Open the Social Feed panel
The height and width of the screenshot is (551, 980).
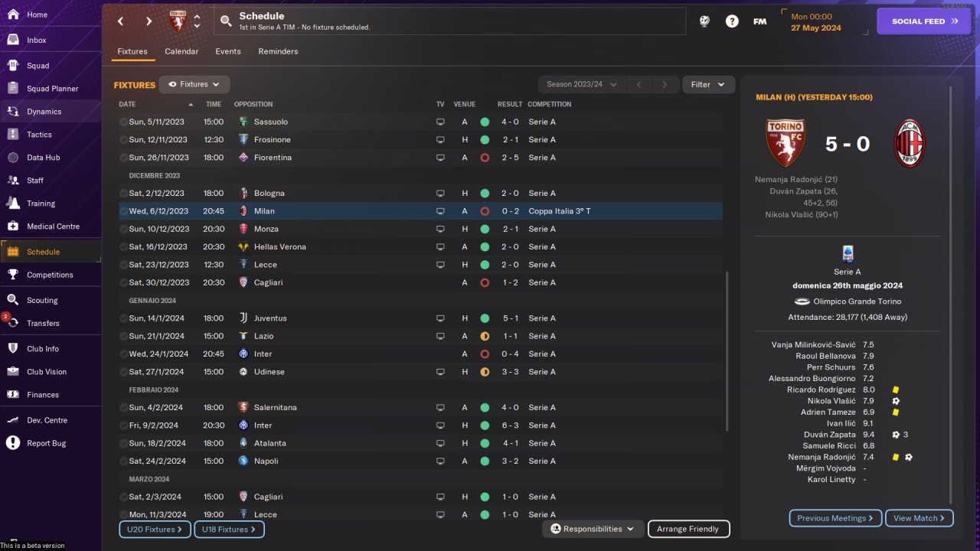[924, 21]
